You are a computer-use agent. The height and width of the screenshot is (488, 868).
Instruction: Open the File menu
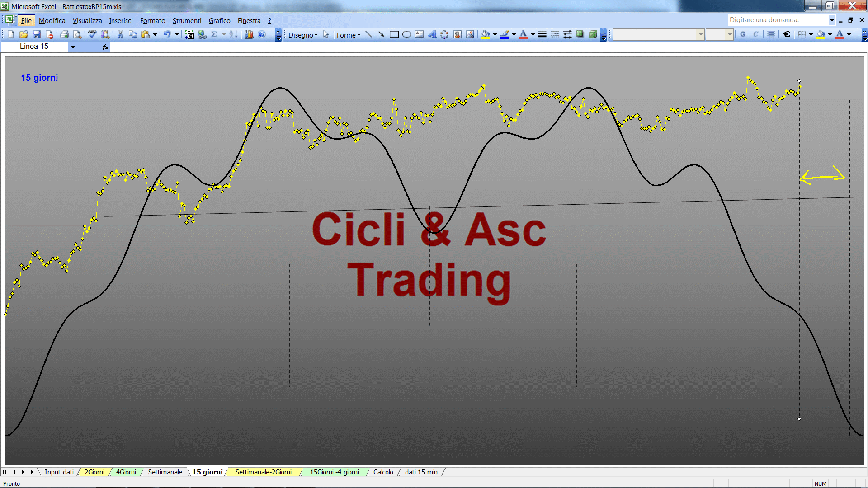pyautogui.click(x=26, y=21)
